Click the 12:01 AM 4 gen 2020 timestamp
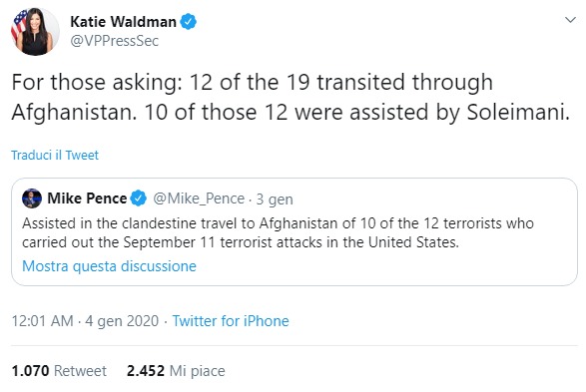586x392 pixels. [x=85, y=321]
